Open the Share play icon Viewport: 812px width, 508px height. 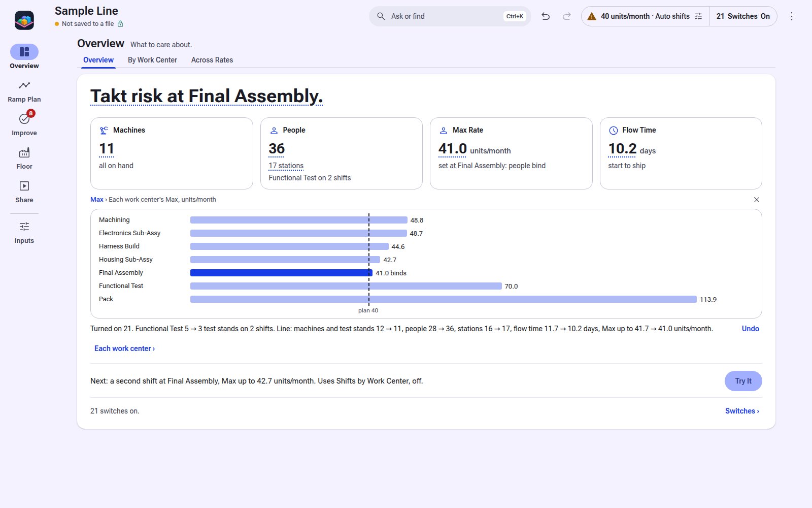tap(24, 186)
